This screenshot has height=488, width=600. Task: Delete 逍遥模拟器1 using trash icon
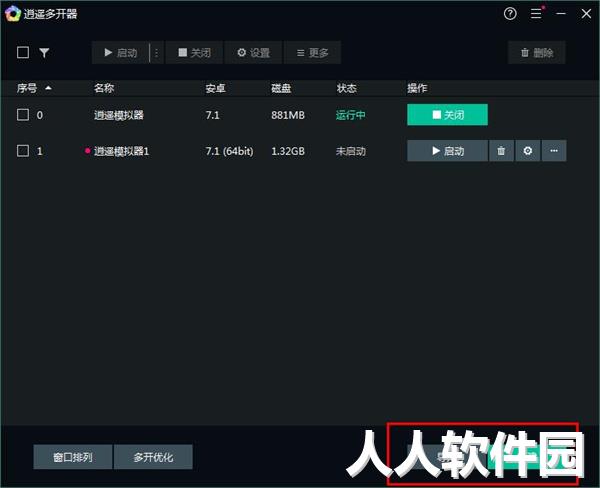pyautogui.click(x=501, y=150)
